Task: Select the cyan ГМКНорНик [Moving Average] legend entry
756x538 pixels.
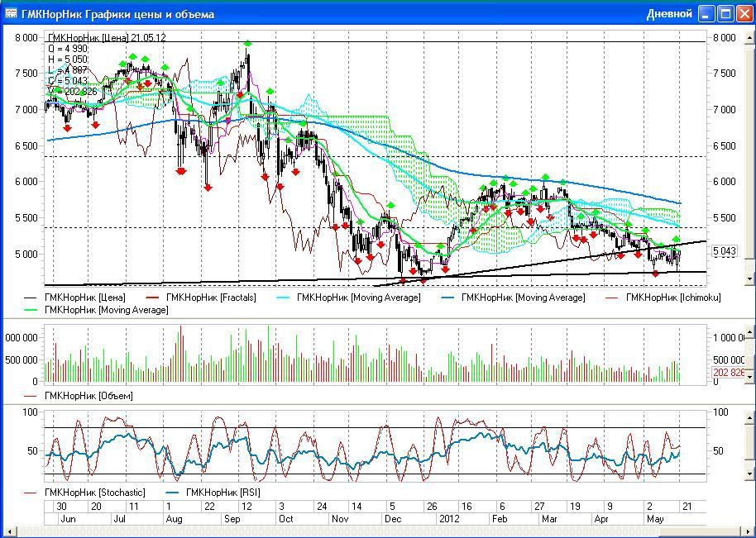Action: 347,298
